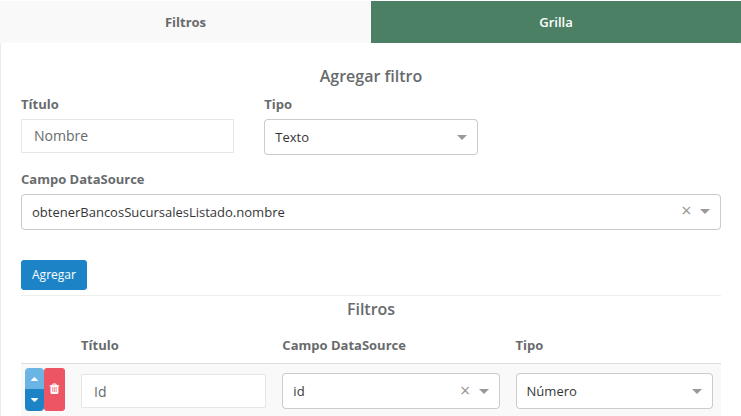This screenshot has width=741, height=416.
Task: Open the id Campo DataSource combo in row
Action: [370, 392]
